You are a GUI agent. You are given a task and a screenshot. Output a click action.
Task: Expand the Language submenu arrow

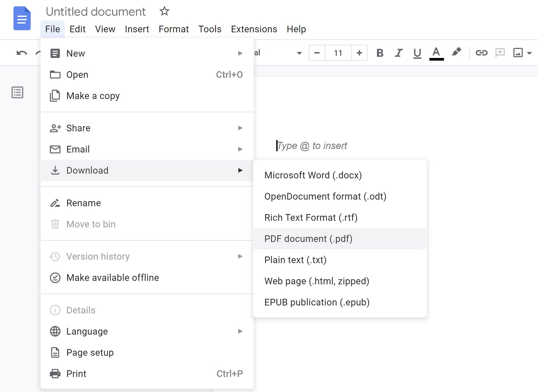pos(240,331)
